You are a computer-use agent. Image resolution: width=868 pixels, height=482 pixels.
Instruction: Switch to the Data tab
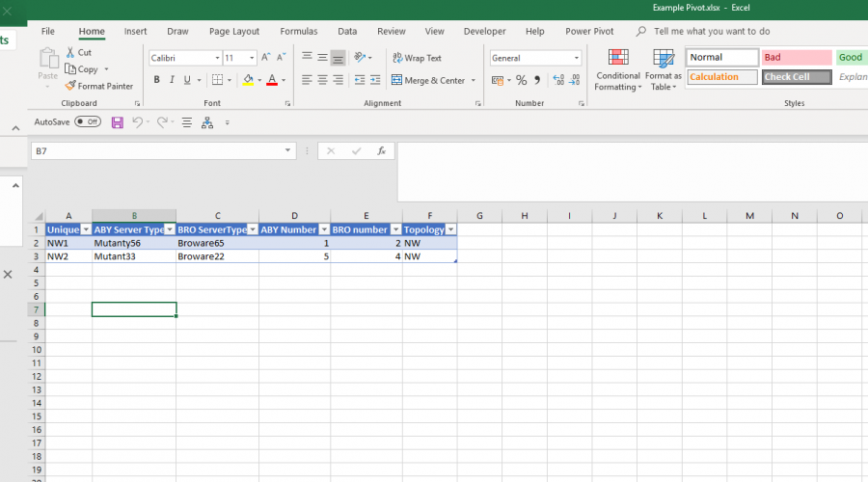point(347,32)
